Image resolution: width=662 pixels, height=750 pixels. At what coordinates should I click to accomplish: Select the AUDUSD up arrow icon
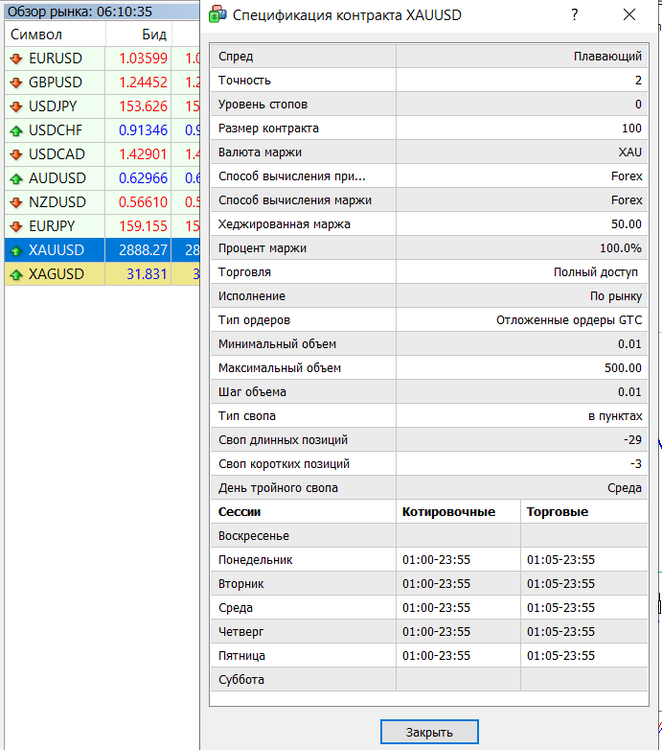(x=16, y=178)
